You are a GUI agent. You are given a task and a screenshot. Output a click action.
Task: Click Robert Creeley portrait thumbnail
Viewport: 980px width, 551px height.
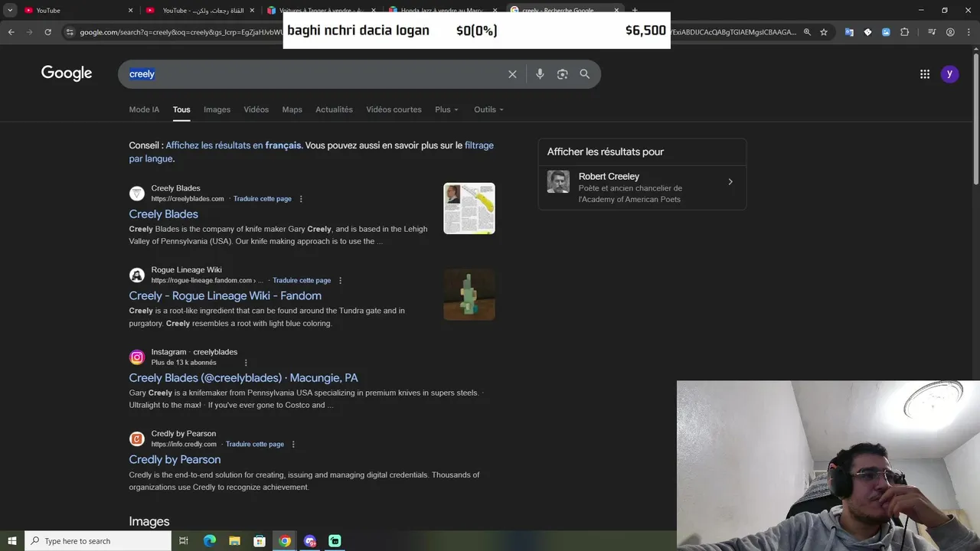tap(558, 181)
